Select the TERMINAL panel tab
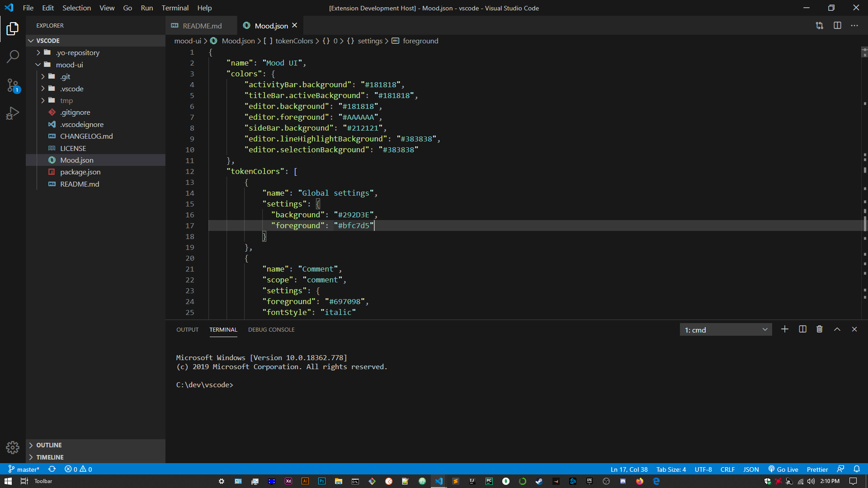868x488 pixels. coord(223,329)
